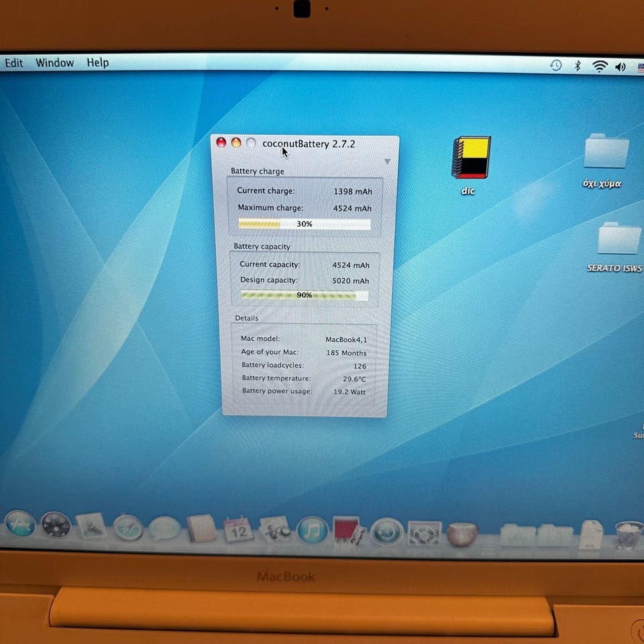Viewport: 644px width, 644px height.
Task: Select the SERATO ISWS desktop folder
Action: [x=619, y=237]
